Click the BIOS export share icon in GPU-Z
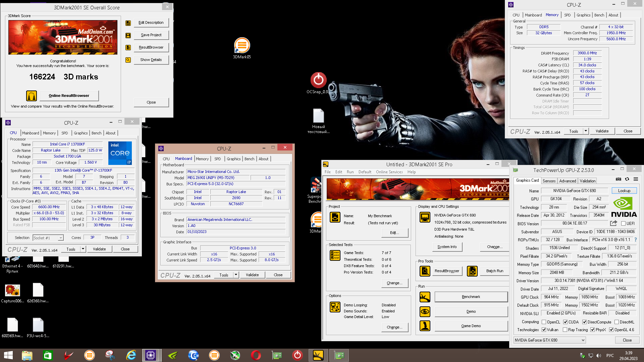 point(613,223)
